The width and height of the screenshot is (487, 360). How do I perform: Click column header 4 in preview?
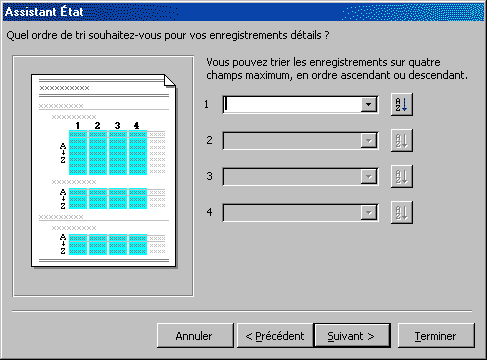pos(136,125)
